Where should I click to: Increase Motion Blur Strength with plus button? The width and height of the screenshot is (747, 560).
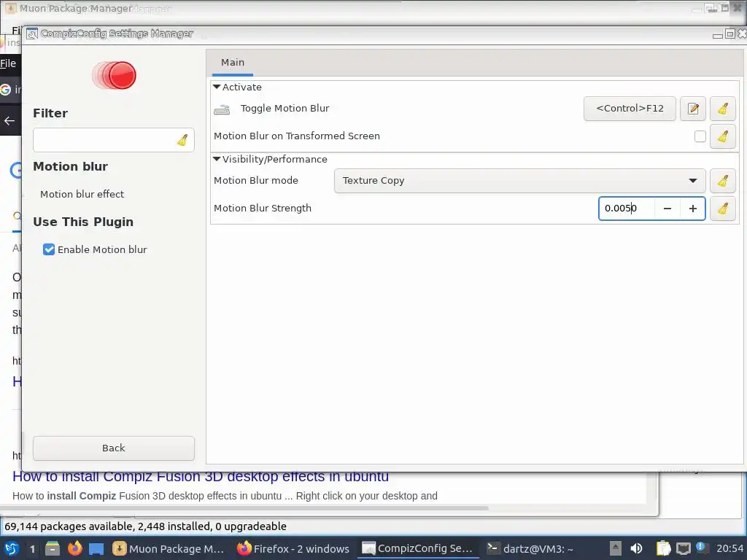click(x=693, y=209)
